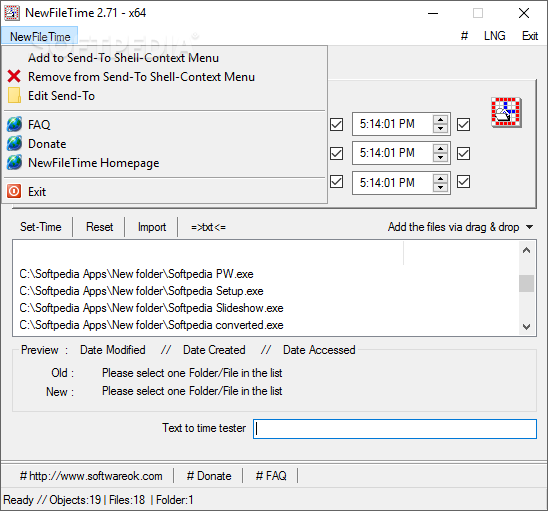Decrease the first time field value
Image resolution: width=548 pixels, height=511 pixels.
click(x=440, y=129)
